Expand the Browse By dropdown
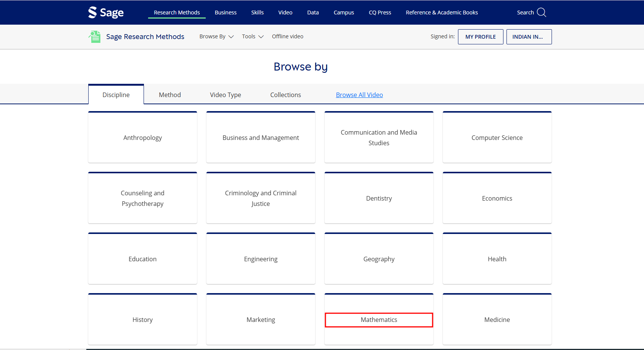Viewport: 644px width, 350px height. (x=216, y=36)
